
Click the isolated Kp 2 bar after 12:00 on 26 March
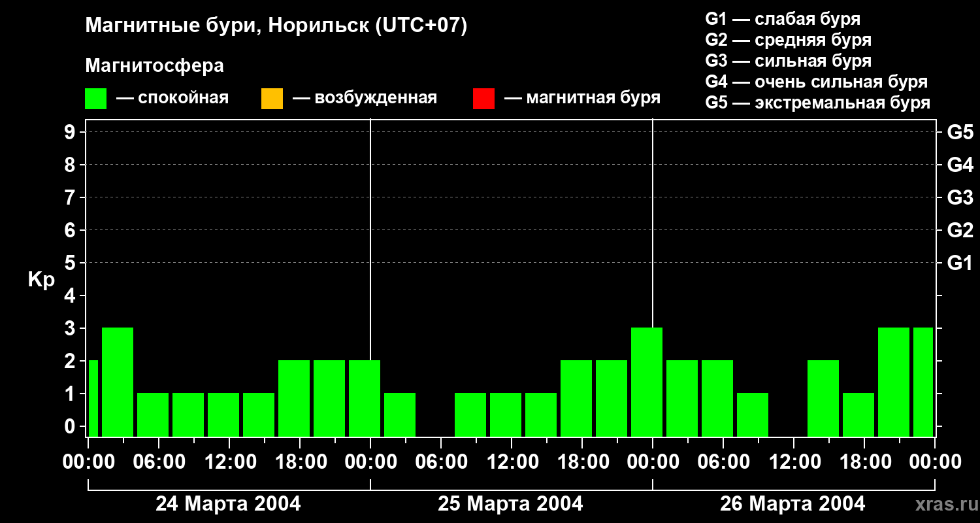pos(823,398)
